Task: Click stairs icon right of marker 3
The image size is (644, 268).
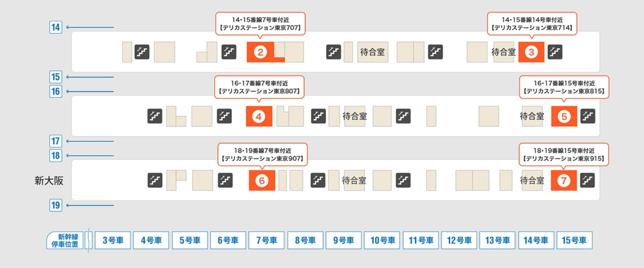Action: tap(555, 52)
